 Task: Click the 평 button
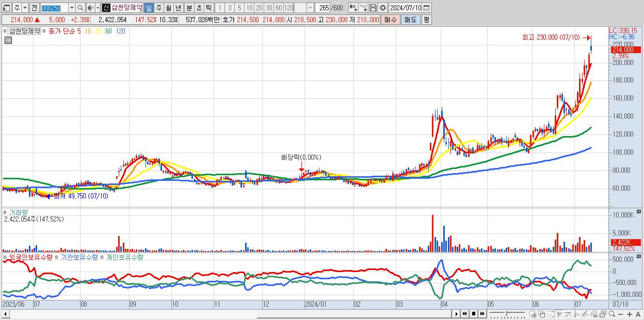pos(426,20)
